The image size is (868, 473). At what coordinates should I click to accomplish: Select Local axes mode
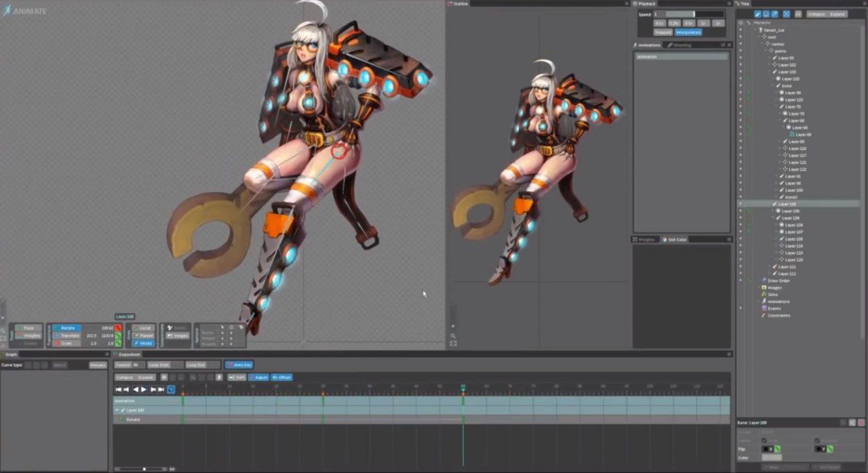[143, 328]
